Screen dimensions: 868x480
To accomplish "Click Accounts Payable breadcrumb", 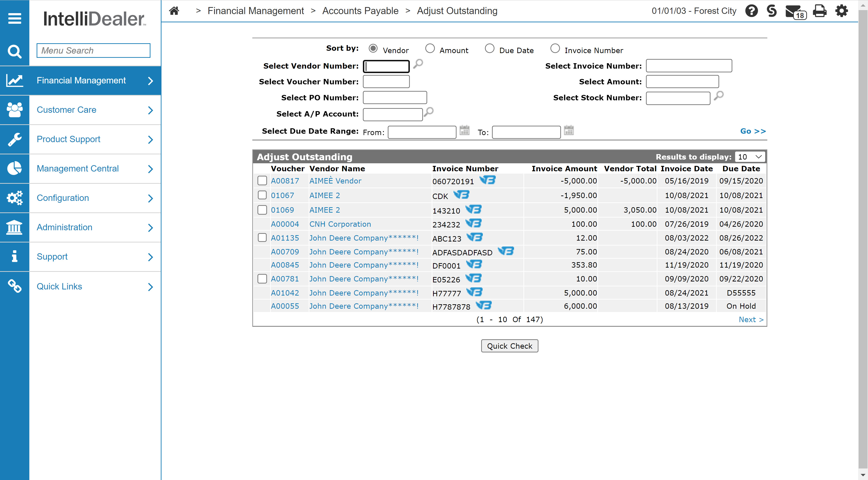I will (x=360, y=11).
